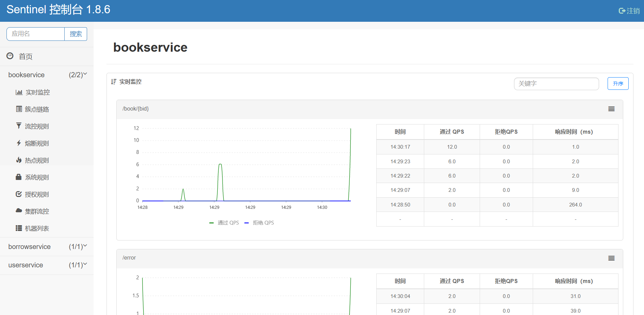The image size is (644, 315).
Task: Select the lightning icon for 熔断规则
Action: click(x=19, y=143)
